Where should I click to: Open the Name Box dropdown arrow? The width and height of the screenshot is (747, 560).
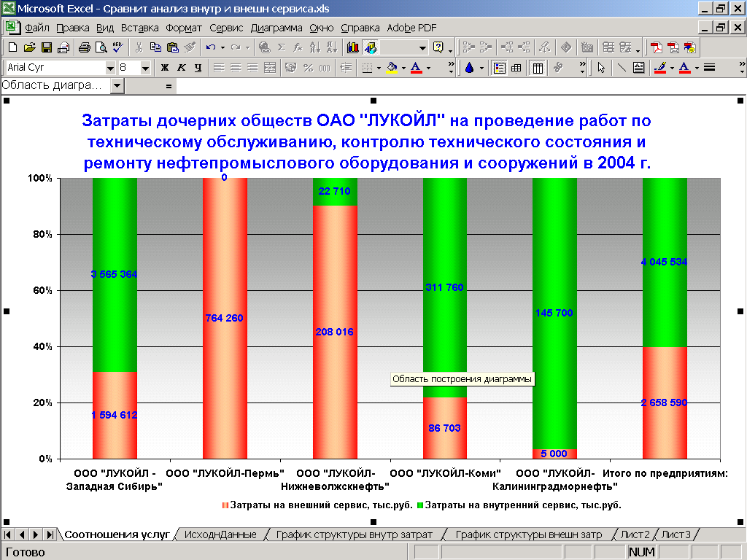(117, 86)
